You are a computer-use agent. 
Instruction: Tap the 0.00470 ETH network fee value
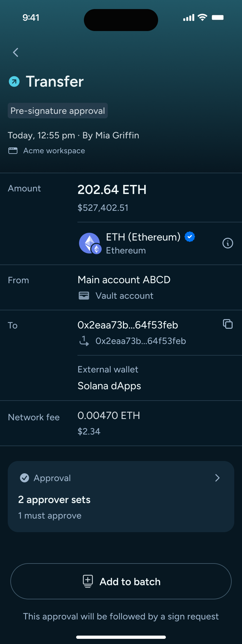click(109, 415)
